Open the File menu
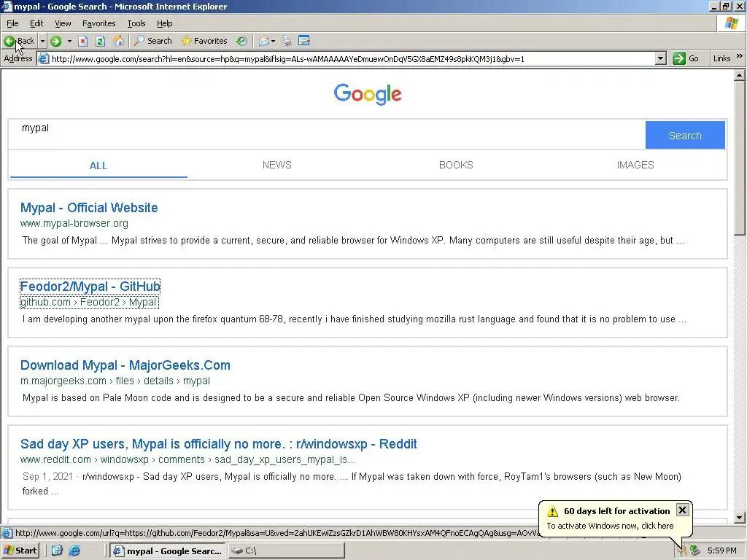This screenshot has height=560, width=747. tap(12, 23)
